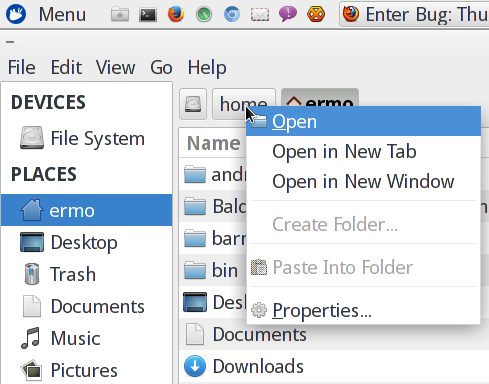
Task: Select the bin folder icon
Action: pyautogui.click(x=195, y=270)
